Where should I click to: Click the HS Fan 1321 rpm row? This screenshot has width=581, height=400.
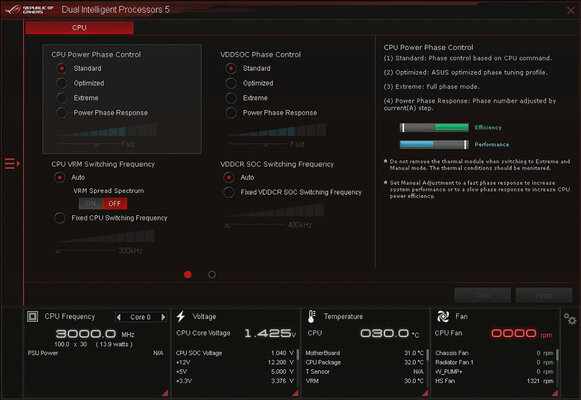click(x=494, y=381)
